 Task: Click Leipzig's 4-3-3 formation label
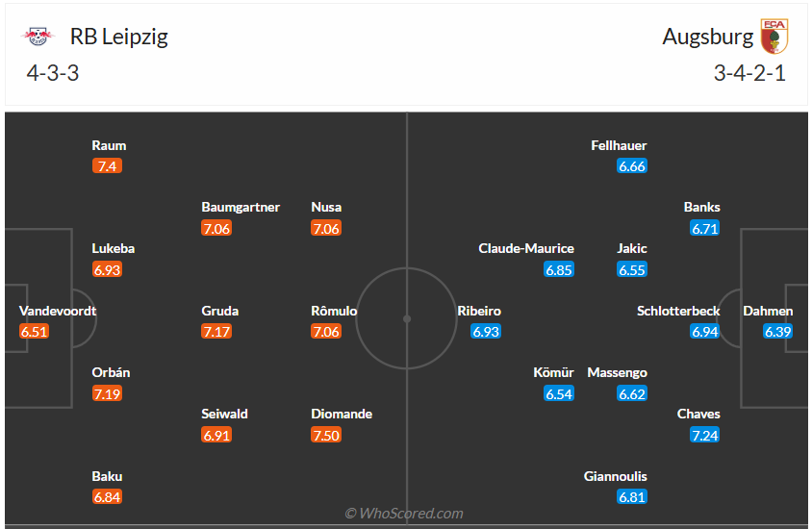pyautogui.click(x=54, y=73)
